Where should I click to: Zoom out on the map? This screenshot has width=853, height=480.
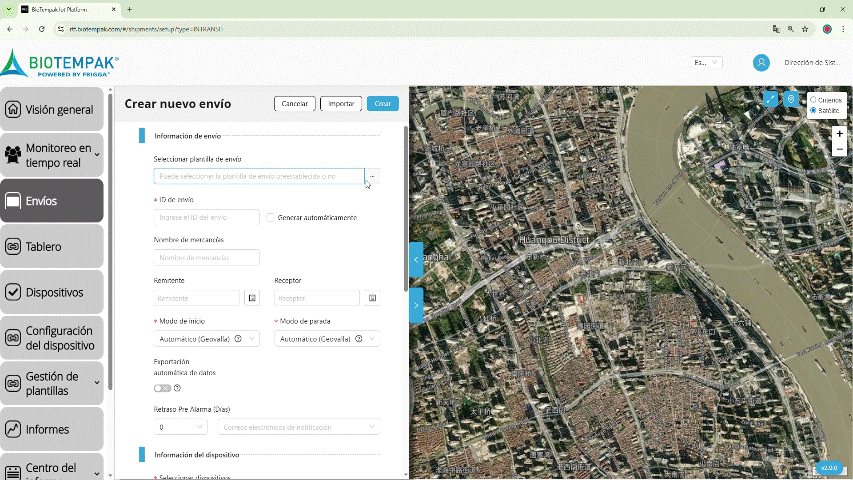click(839, 149)
